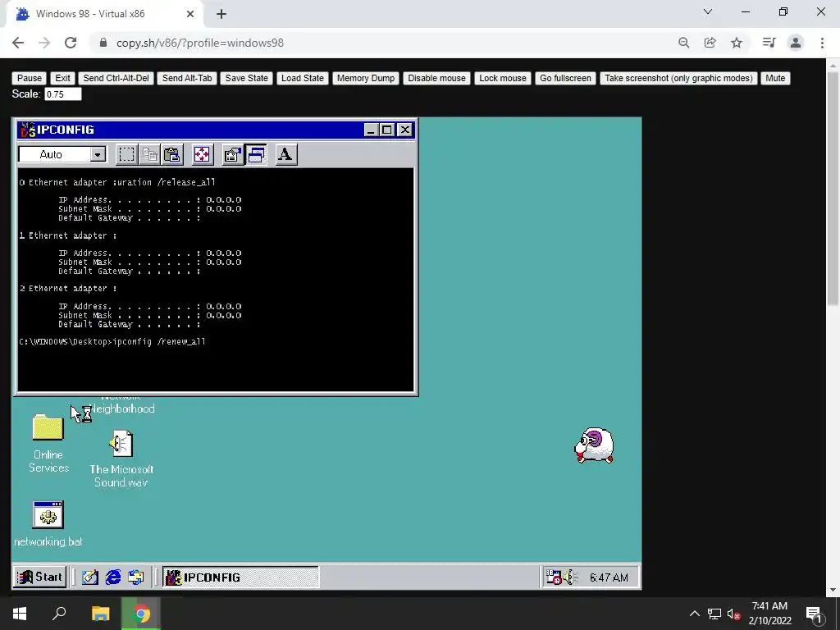Viewport: 840px width, 630px height.
Task: Click the Mark selection icon in IPCONFIG toolbar
Action: pyautogui.click(x=126, y=155)
